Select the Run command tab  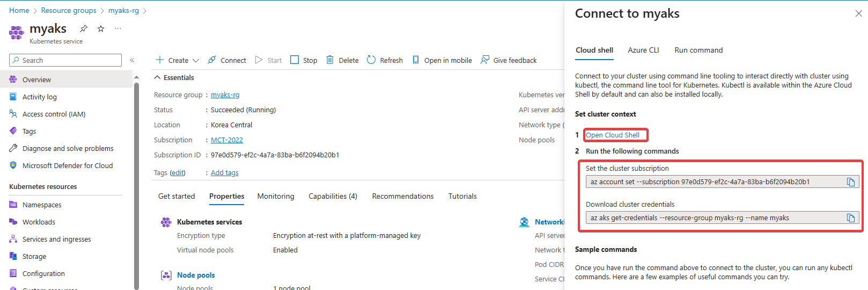698,50
